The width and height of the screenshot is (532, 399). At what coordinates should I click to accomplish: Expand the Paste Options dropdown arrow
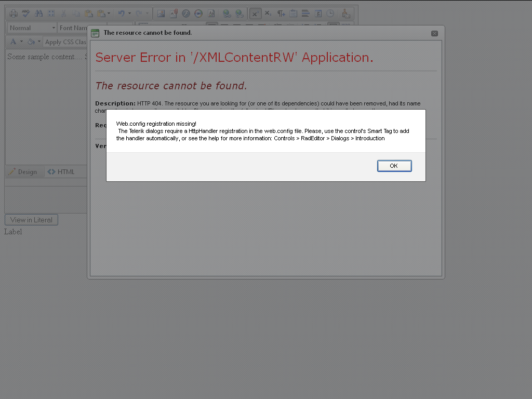(x=109, y=14)
